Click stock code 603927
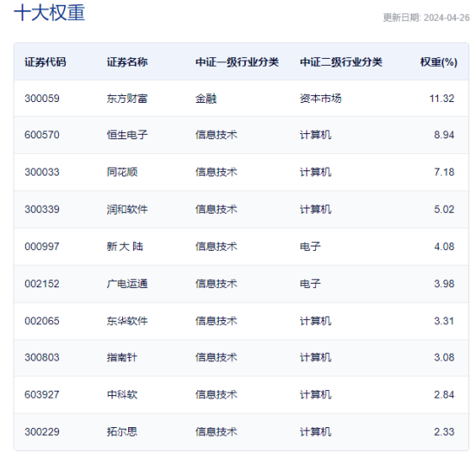This screenshot has width=476, height=454. (x=42, y=394)
